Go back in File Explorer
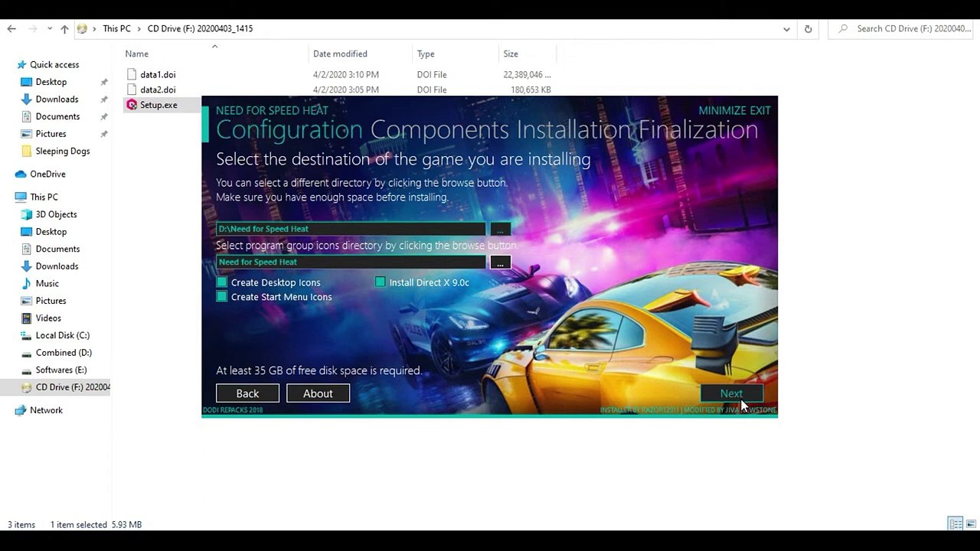The width and height of the screenshot is (980, 551). [11, 28]
